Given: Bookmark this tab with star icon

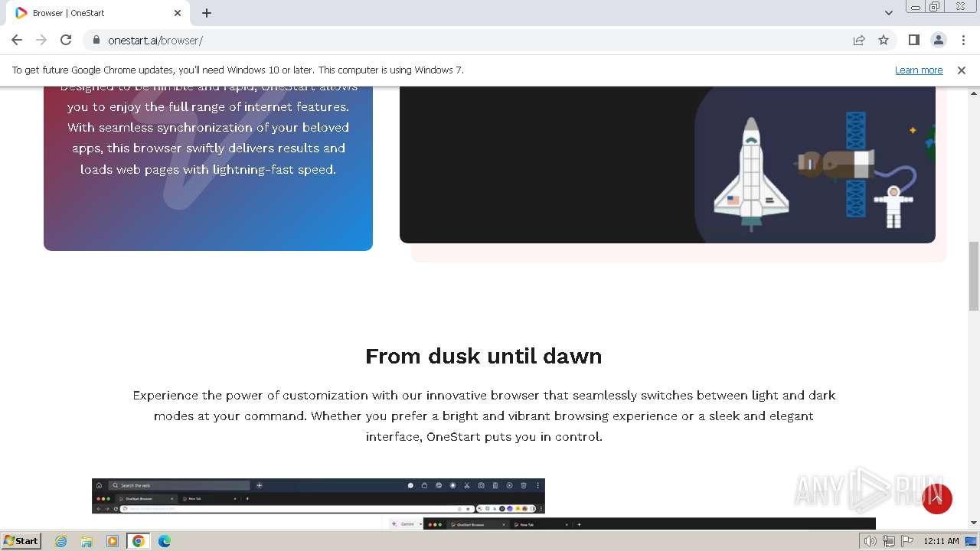Looking at the screenshot, I should click(884, 40).
